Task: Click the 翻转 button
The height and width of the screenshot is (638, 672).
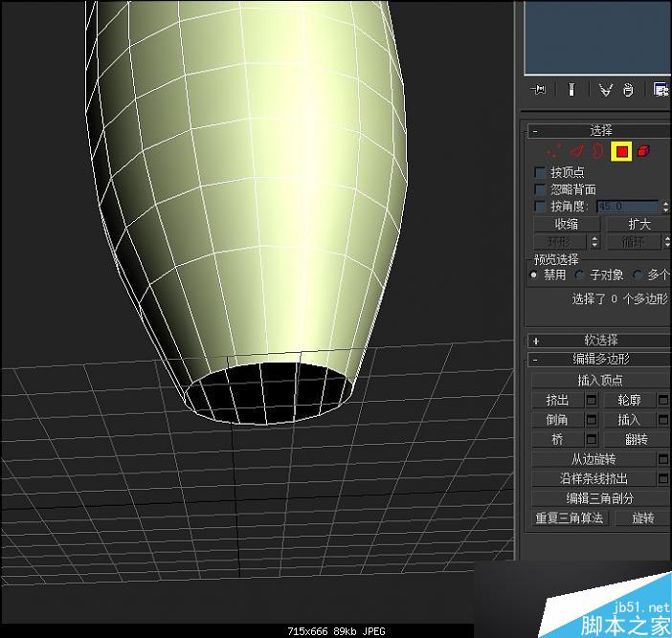Action: [637, 439]
